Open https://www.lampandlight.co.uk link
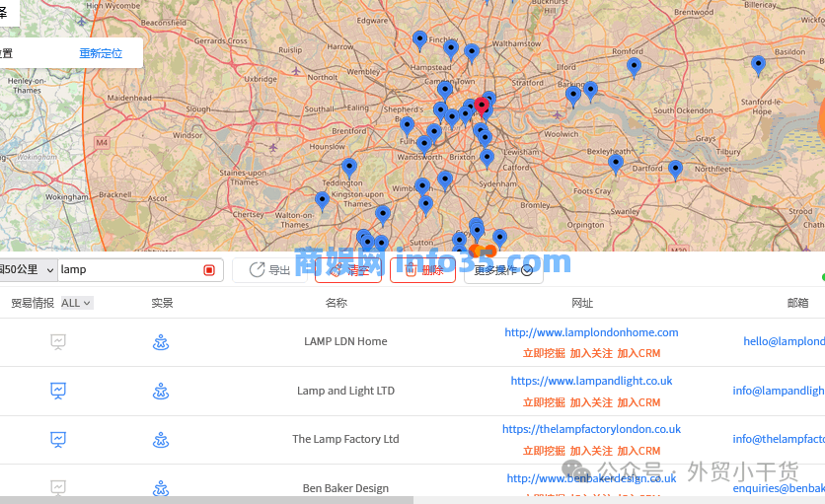This screenshot has width=825, height=504. pyautogui.click(x=591, y=381)
